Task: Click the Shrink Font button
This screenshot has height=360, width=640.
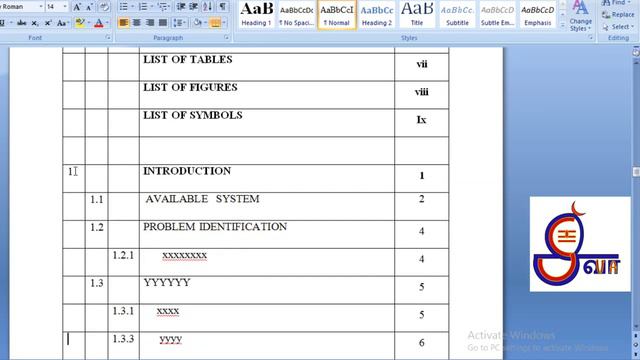Action: [89, 7]
